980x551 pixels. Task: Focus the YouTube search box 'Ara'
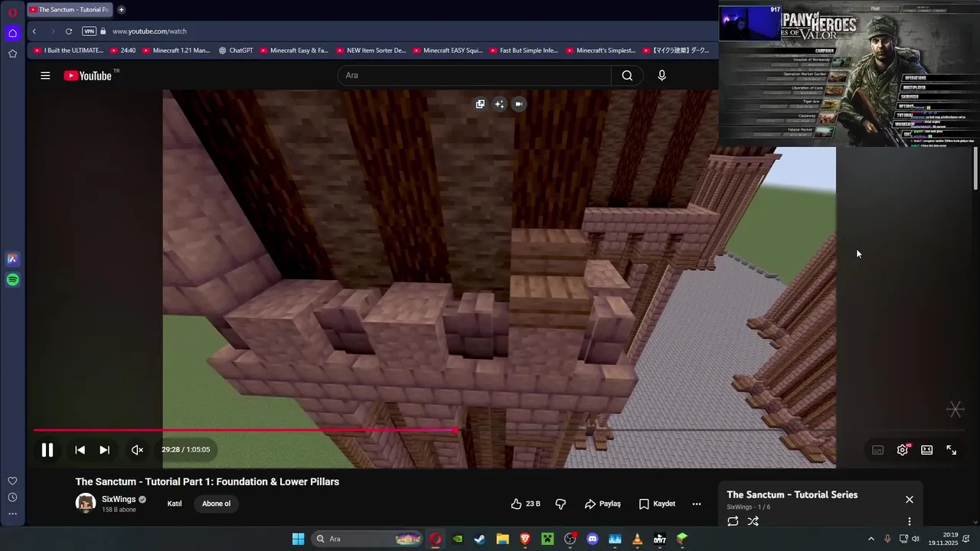pos(475,75)
